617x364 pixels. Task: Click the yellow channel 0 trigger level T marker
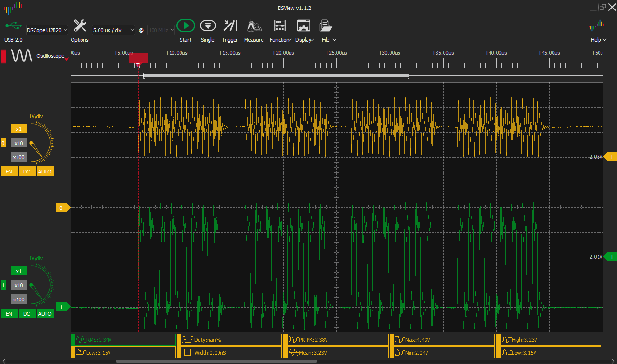pyautogui.click(x=611, y=157)
